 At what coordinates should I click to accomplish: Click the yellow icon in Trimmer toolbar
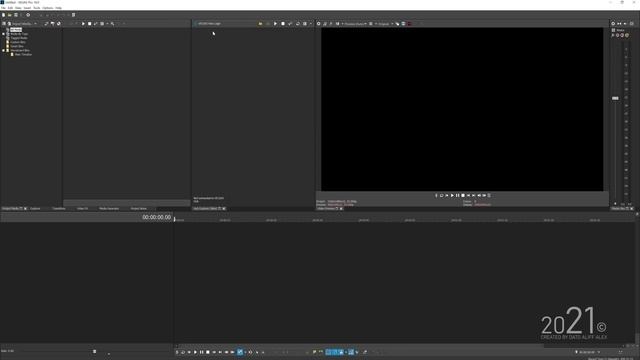click(260, 24)
